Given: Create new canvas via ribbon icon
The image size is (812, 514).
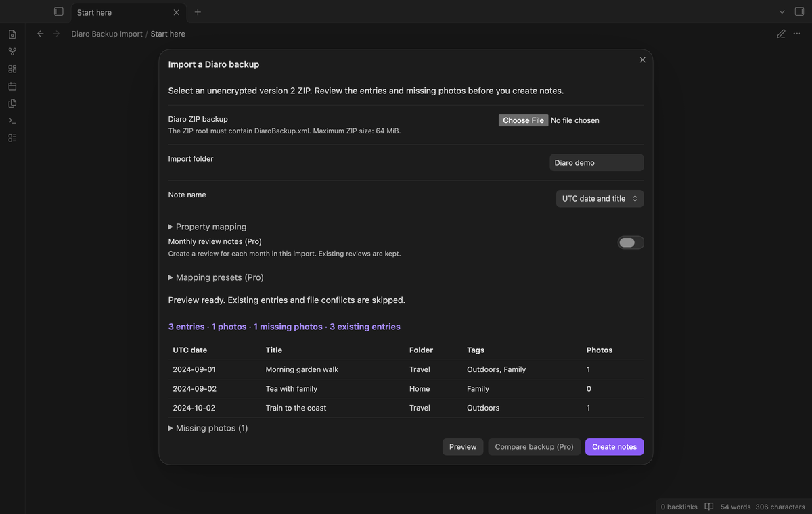Looking at the screenshot, I should [x=12, y=69].
